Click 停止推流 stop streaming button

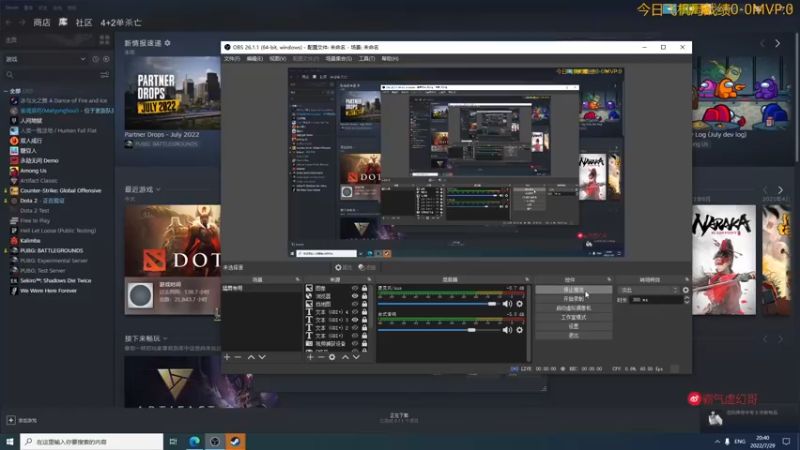point(573,290)
